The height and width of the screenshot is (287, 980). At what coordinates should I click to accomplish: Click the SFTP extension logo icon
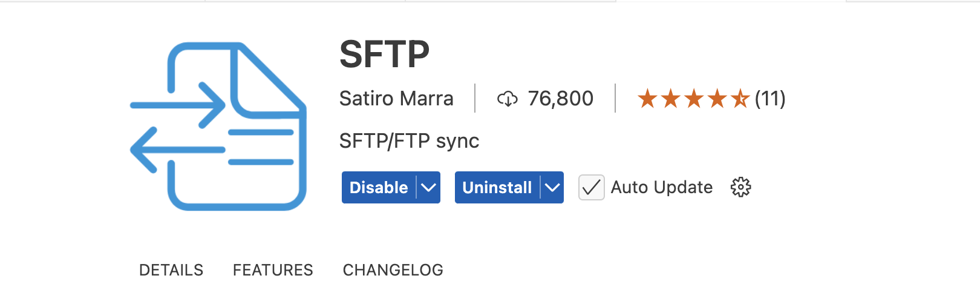click(x=218, y=127)
